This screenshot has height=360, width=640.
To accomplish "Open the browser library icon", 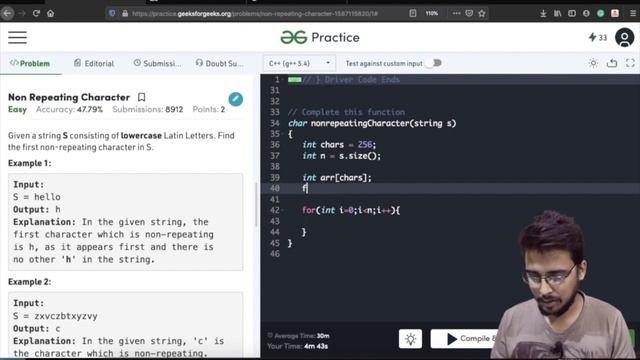I will [558, 13].
